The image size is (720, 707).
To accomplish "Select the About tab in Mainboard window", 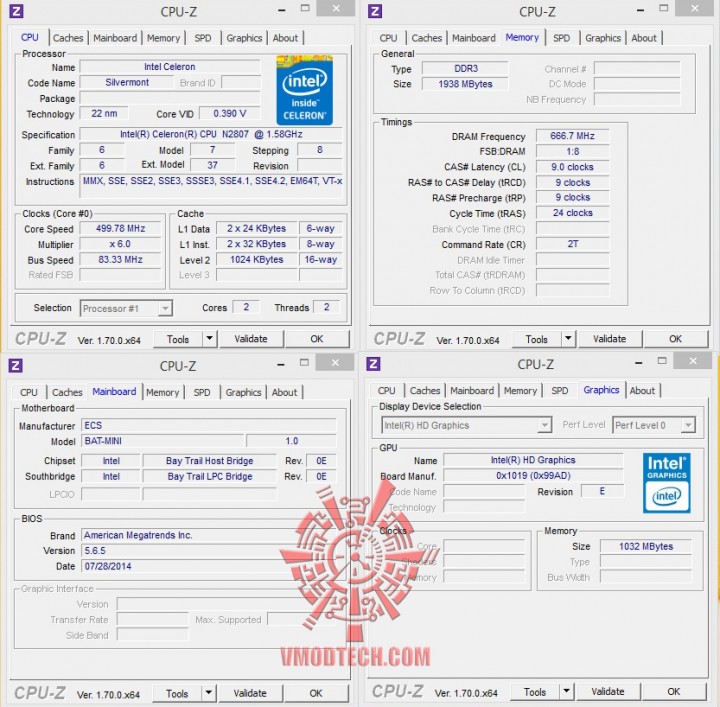I will click(x=284, y=392).
